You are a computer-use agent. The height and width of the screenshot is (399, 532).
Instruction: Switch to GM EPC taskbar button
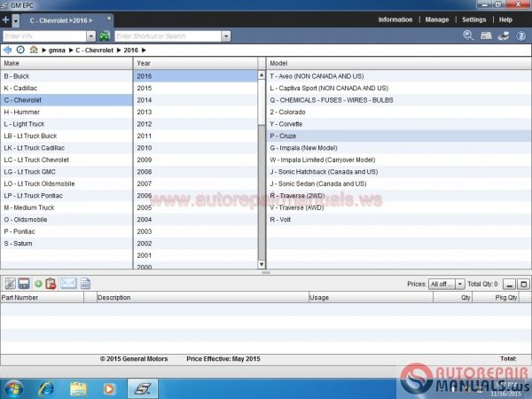(x=143, y=389)
